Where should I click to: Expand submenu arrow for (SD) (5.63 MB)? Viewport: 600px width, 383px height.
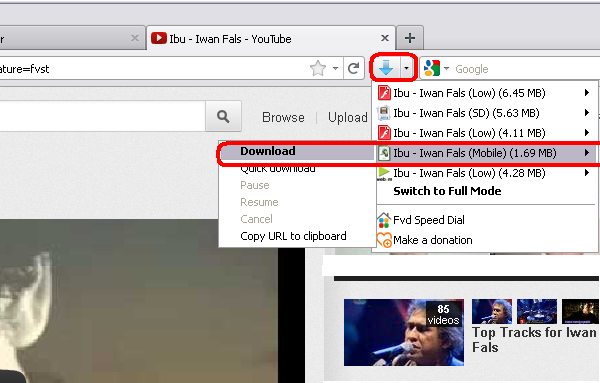(587, 112)
